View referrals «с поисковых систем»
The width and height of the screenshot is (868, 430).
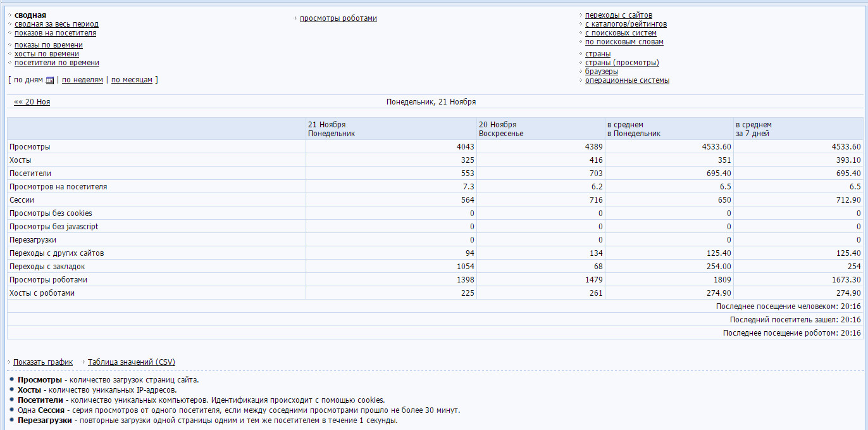(x=620, y=33)
